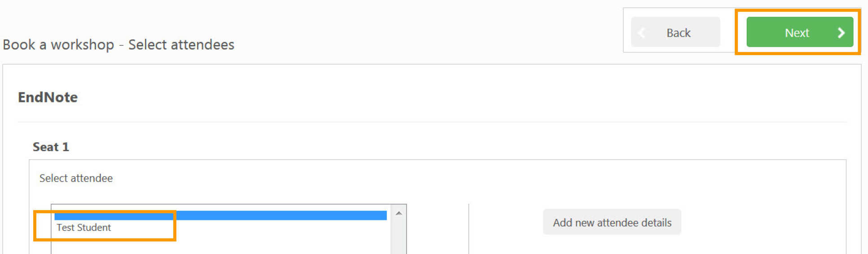Go back with the Back button
Viewport: 868px width, 254px height.
(x=675, y=32)
